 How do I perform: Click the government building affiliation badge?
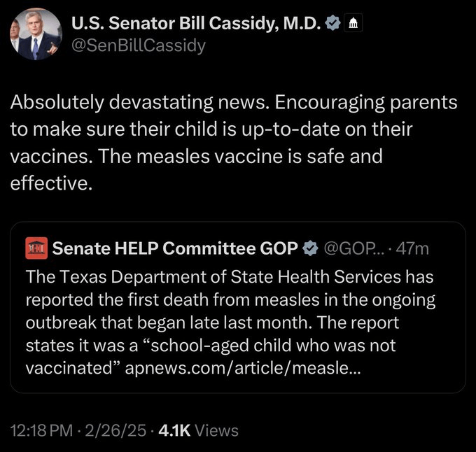tap(353, 24)
